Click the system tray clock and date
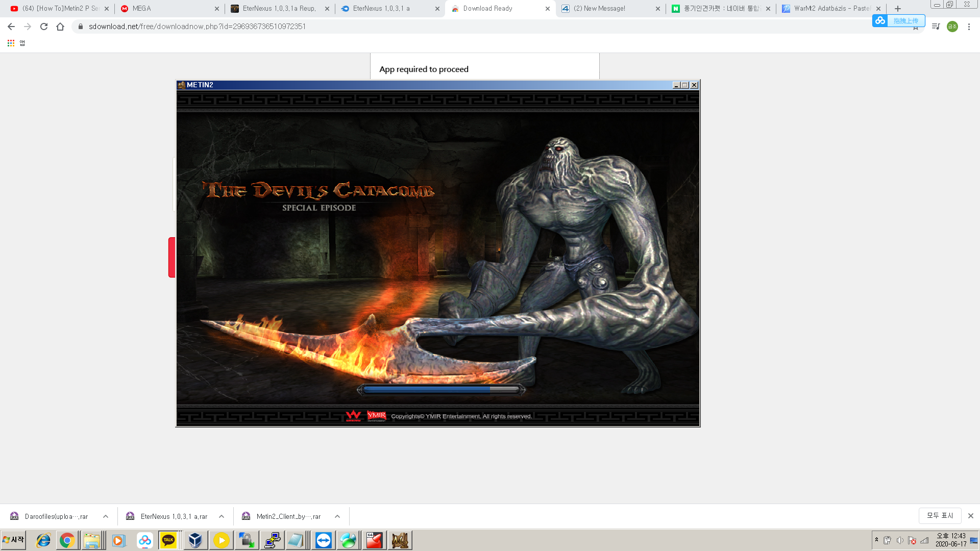This screenshot has height=551, width=980. click(x=950, y=540)
